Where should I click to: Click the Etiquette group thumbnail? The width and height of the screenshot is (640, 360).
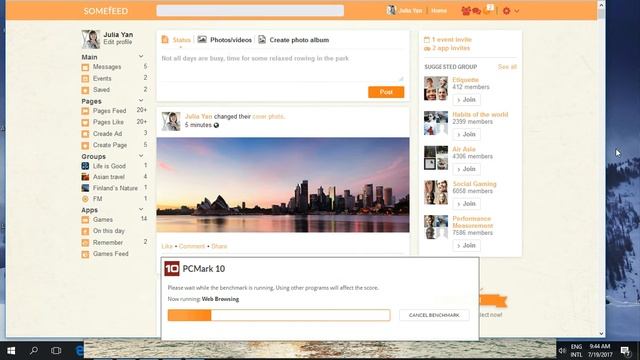(x=436, y=88)
